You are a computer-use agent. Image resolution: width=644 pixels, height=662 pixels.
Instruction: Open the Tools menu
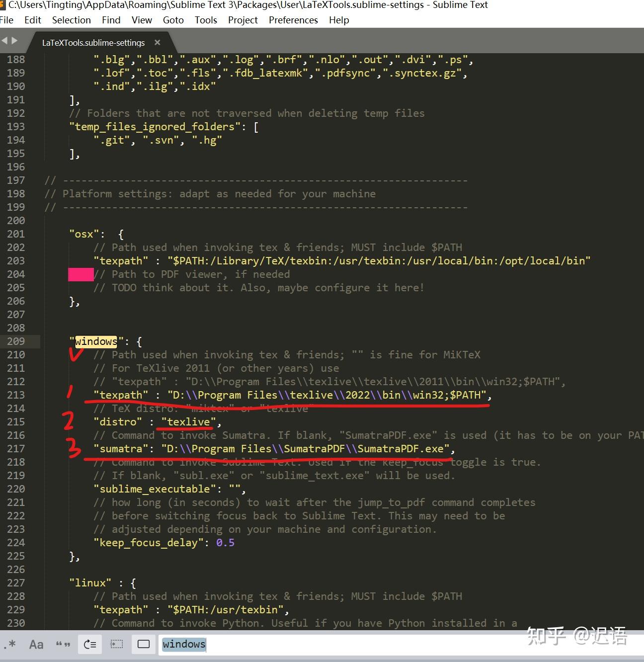206,20
